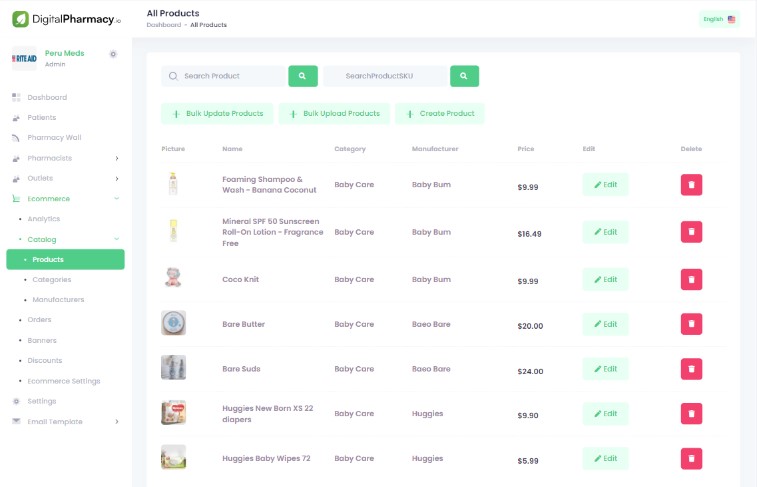Click the Dashboard sidebar grid icon
The width and height of the screenshot is (757, 487).
point(16,97)
